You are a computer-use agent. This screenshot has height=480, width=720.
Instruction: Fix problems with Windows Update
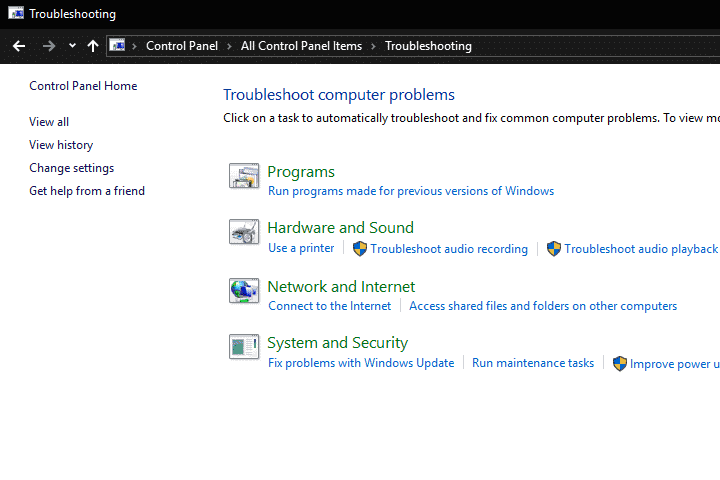coord(361,363)
